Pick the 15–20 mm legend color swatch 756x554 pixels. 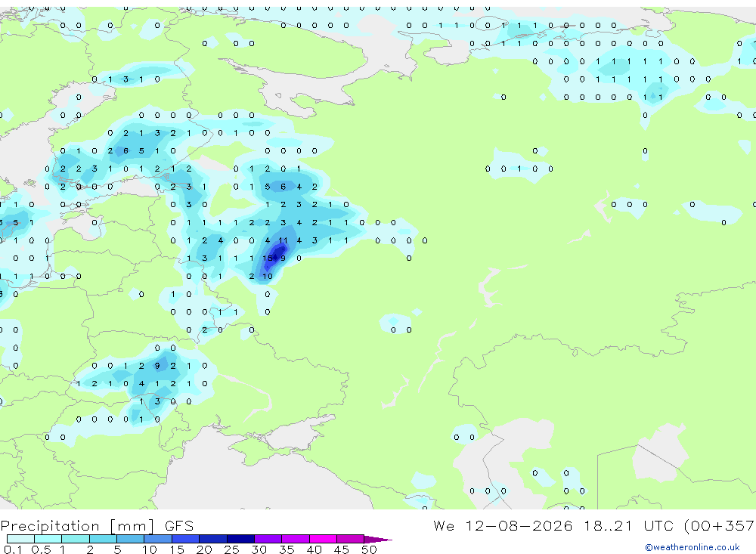[185, 539]
